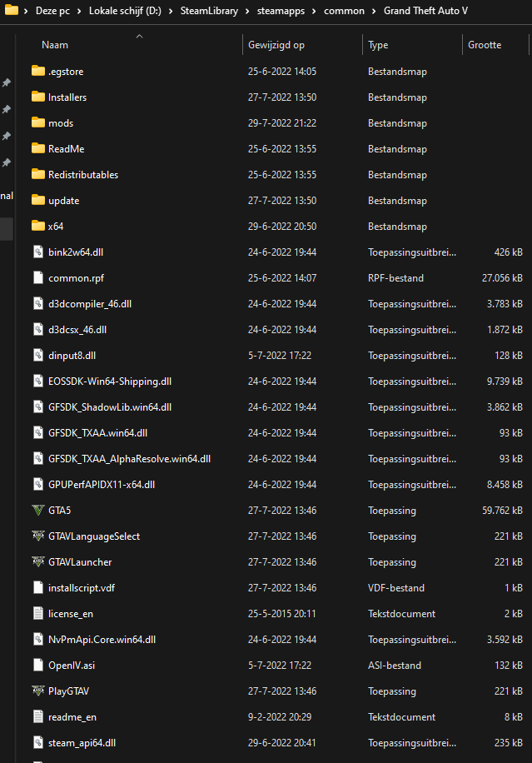Click the 25-5-2015 20:11 date cell
The width and height of the screenshot is (532, 763).
tap(282, 614)
